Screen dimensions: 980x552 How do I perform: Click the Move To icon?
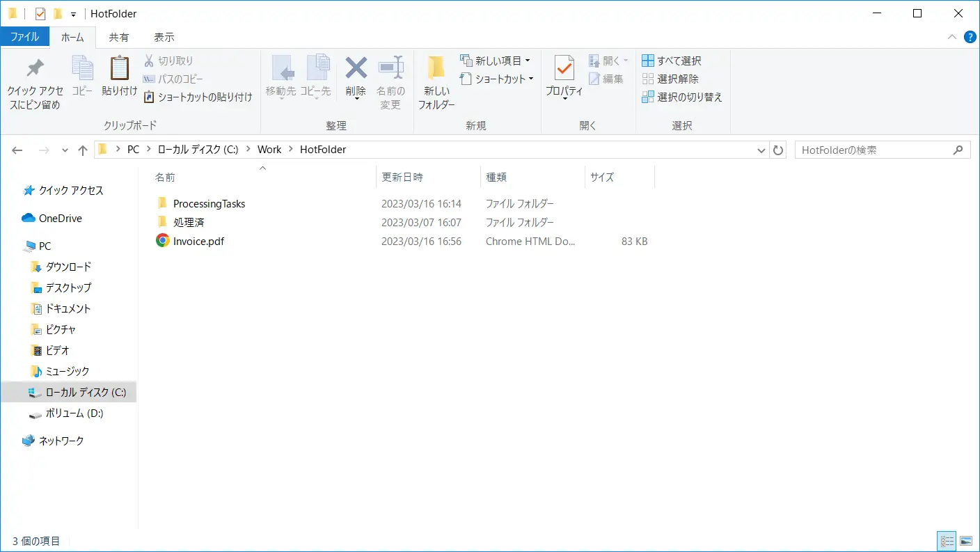point(281,68)
